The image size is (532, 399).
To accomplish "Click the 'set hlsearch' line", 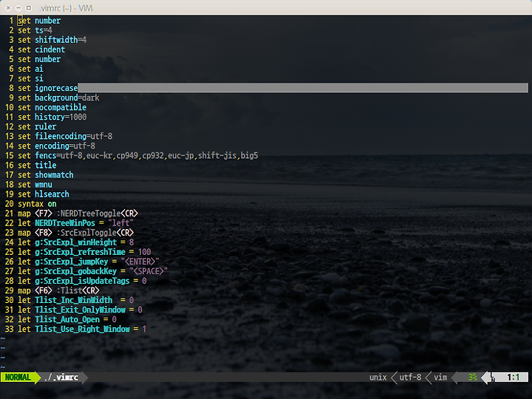I will (x=44, y=194).
